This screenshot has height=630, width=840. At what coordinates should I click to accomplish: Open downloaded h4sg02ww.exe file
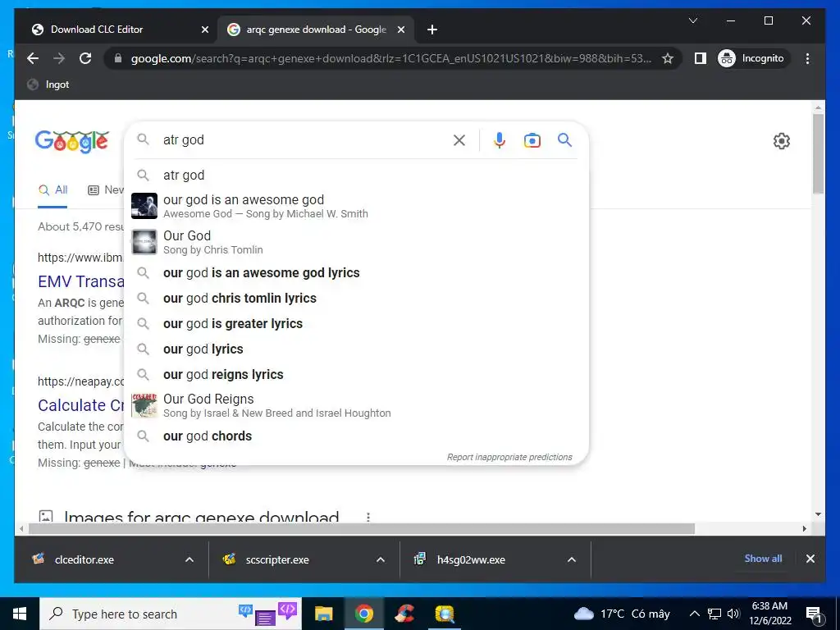tap(470, 559)
